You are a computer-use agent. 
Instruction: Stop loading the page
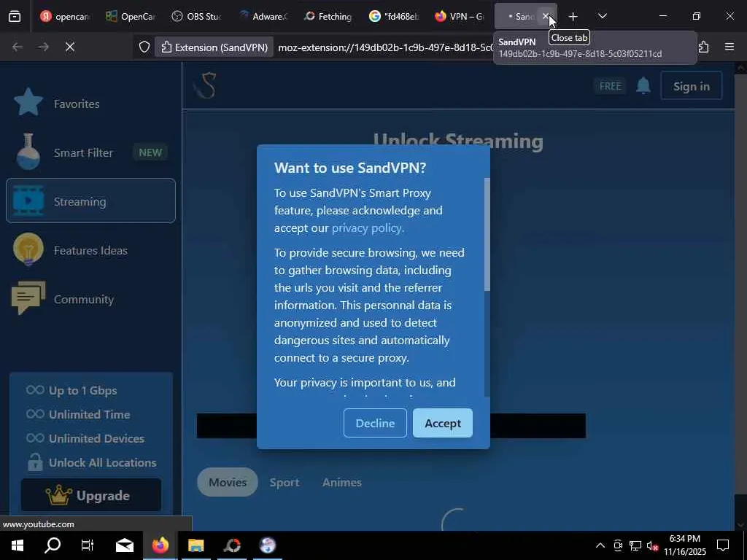(x=69, y=47)
